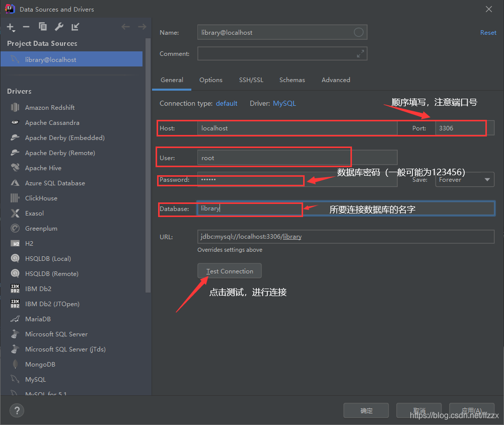This screenshot has width=504, height=425.
Task: Focus the User field with root
Action: 298,158
